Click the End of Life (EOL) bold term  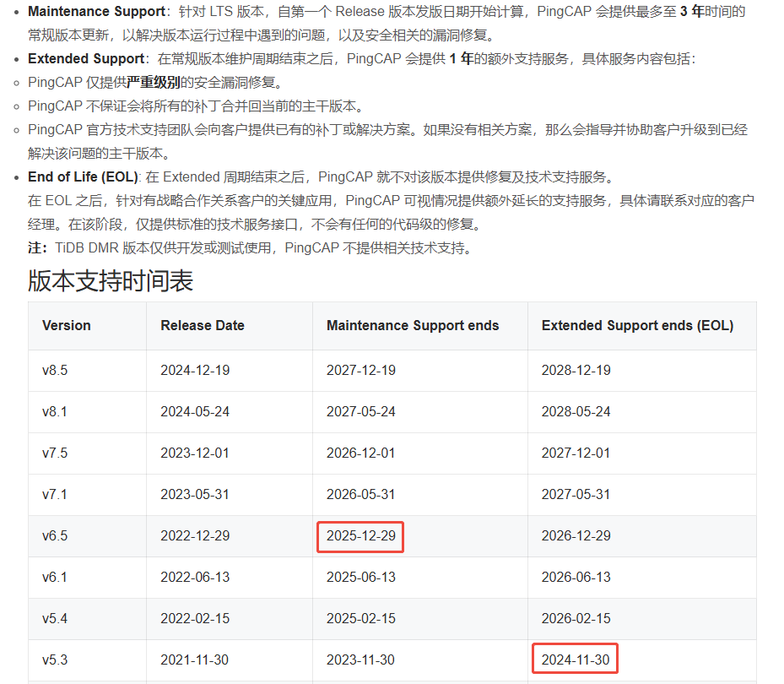(83, 177)
